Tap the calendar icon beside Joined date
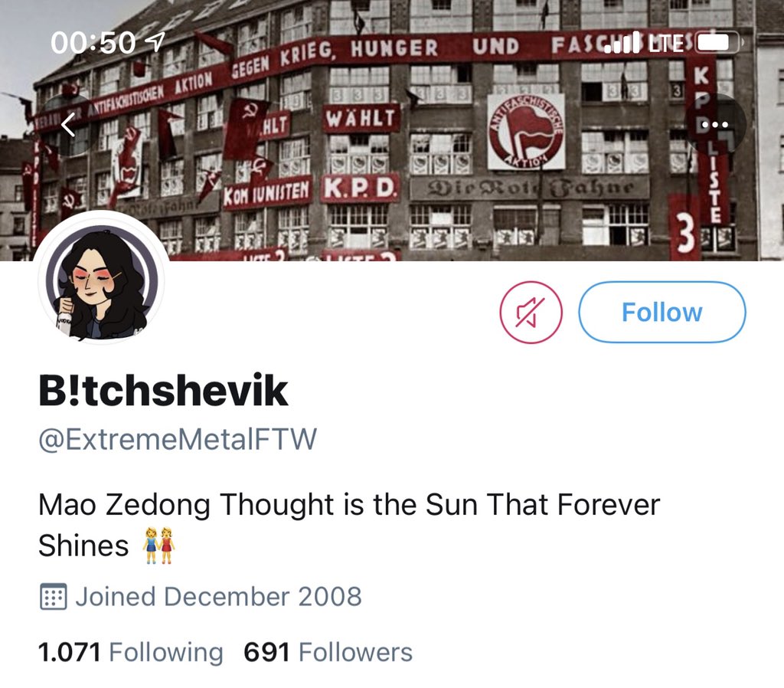Image resolution: width=784 pixels, height=688 pixels. tap(53, 596)
